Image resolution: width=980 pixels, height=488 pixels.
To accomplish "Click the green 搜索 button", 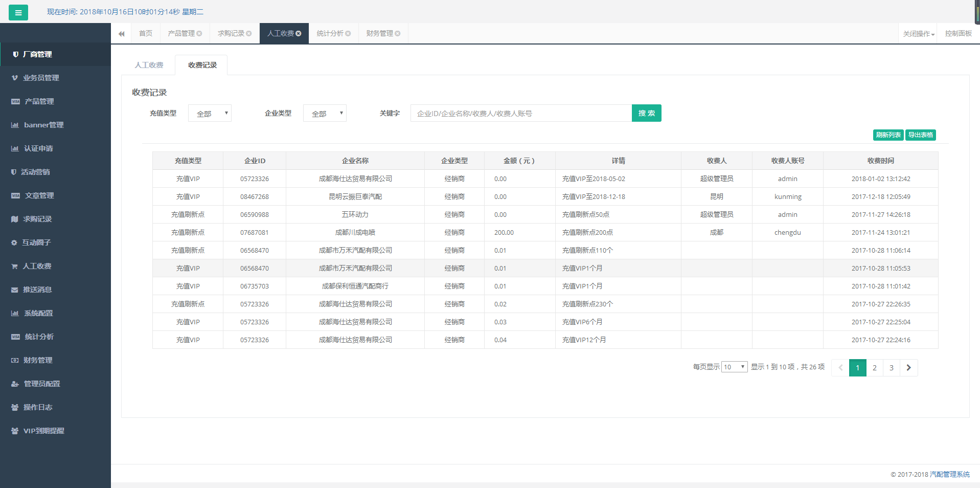I will (646, 114).
